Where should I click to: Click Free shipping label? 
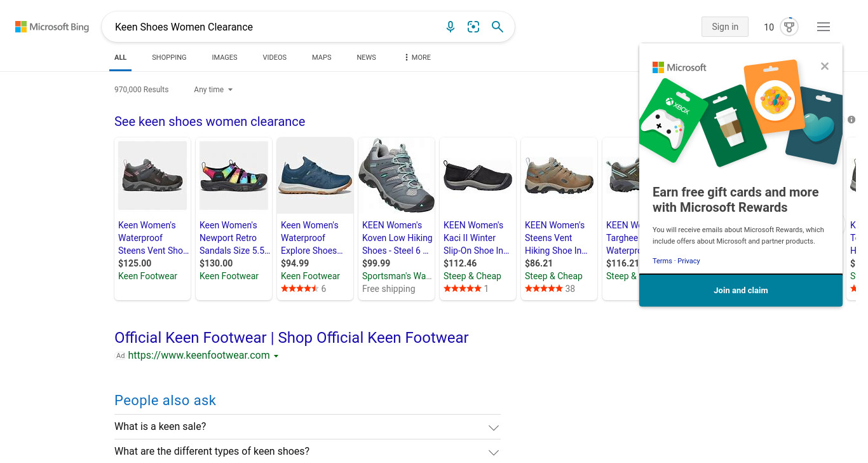[389, 289]
